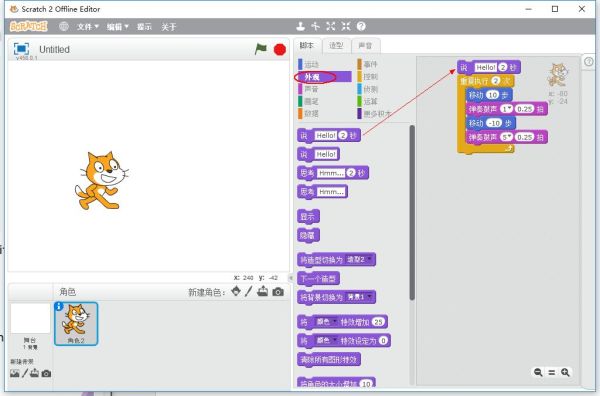Click the 下一个造型 block
The height and width of the screenshot is (396, 600).
318,279
